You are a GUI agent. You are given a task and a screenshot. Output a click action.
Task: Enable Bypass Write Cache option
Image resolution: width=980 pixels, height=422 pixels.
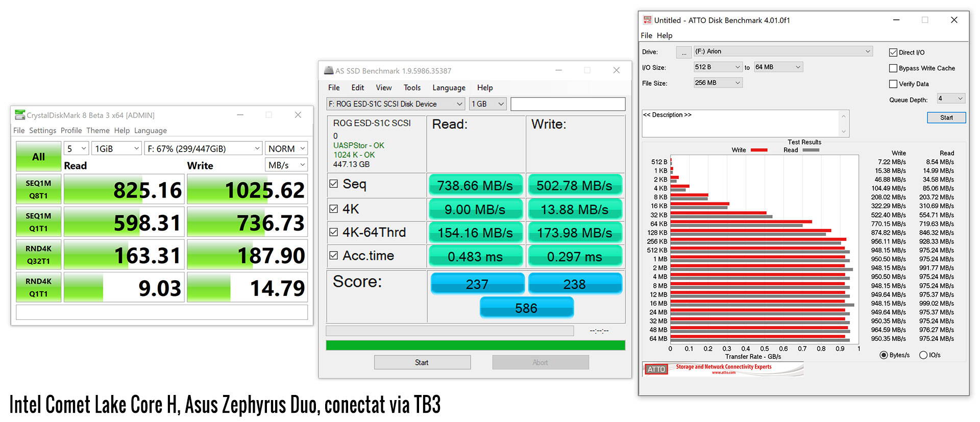pos(893,68)
